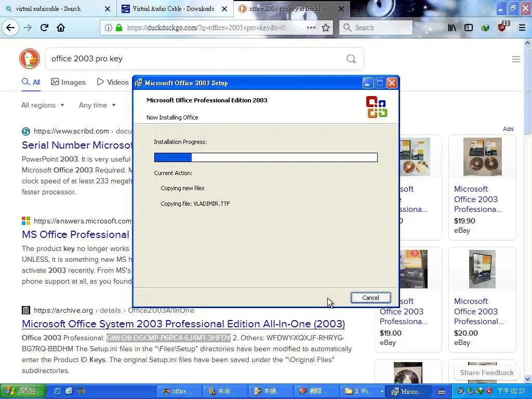Click the globe extension icon in toolbar

(485, 28)
